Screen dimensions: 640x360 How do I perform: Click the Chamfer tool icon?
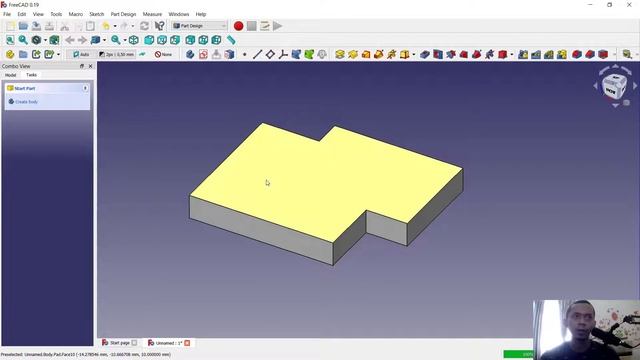point(590,54)
